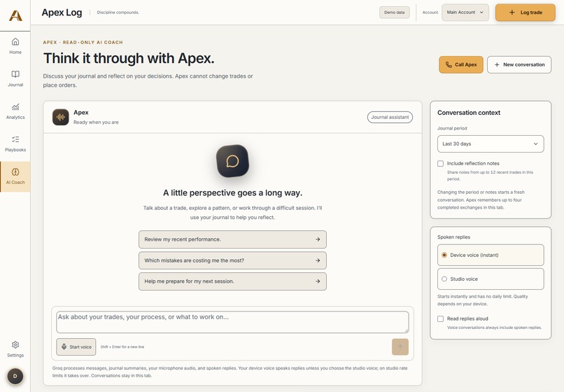The height and width of the screenshot is (392, 564).
Task: Open Home from the sidebar
Action: pos(15,45)
